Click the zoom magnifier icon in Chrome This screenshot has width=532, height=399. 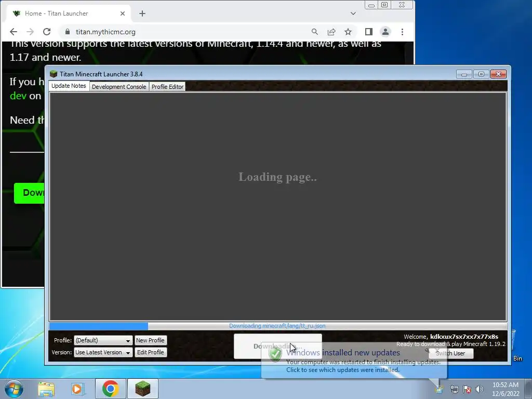pos(314,32)
